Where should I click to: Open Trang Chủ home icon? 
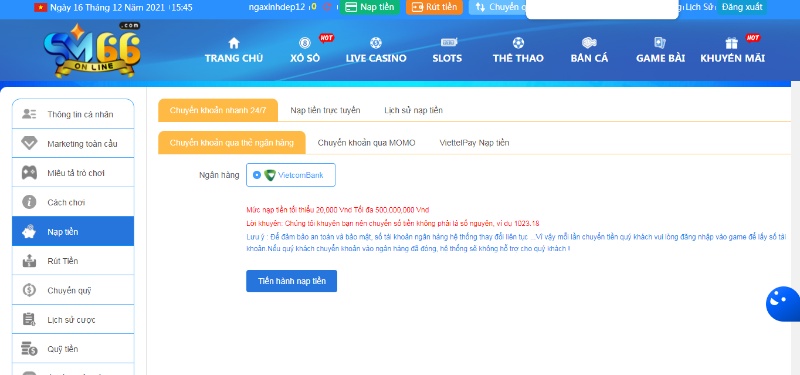234,43
